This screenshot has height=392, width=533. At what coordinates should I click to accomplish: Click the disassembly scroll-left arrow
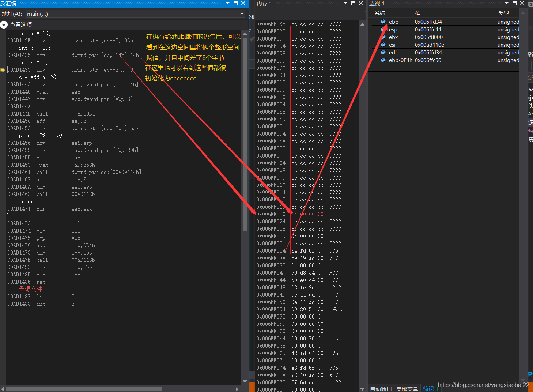click(3, 389)
